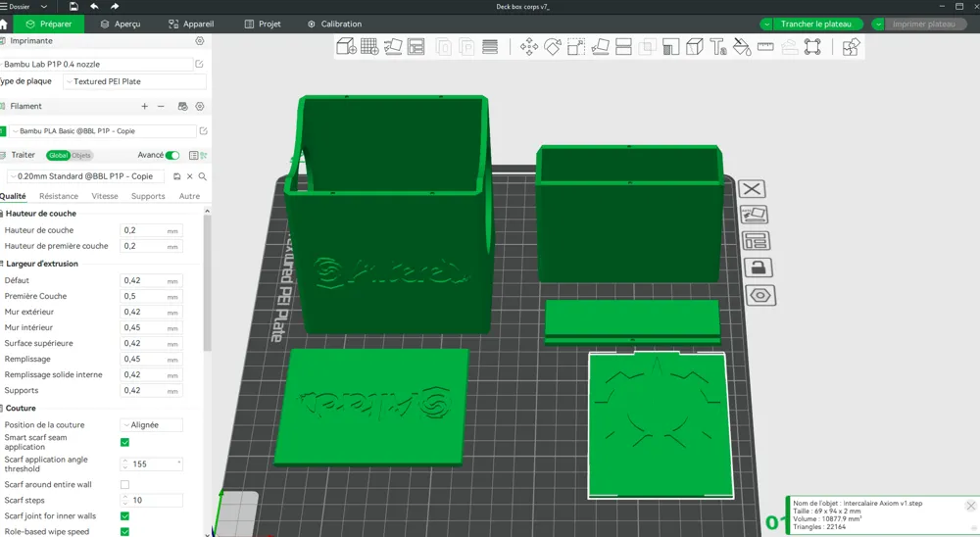Open the 0.20mm Standard process dropdown

pos(85,176)
